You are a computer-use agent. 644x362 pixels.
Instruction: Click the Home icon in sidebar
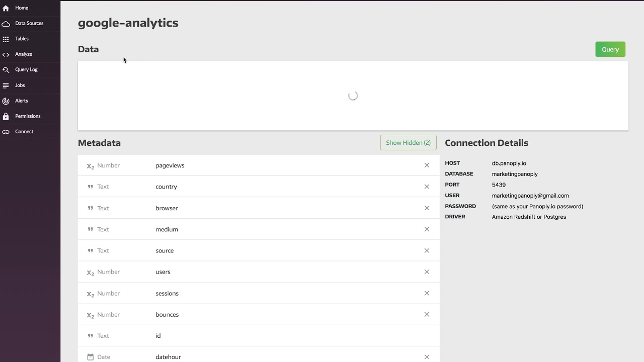[6, 8]
